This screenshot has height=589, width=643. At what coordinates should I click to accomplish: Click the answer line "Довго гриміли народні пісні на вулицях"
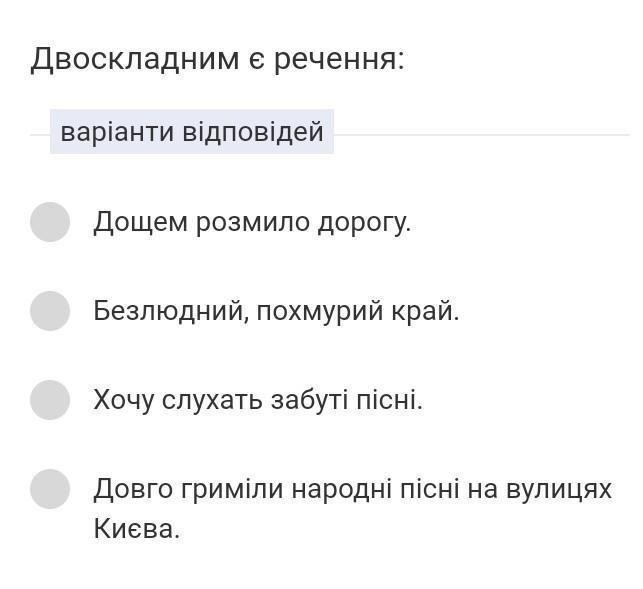tap(352, 489)
